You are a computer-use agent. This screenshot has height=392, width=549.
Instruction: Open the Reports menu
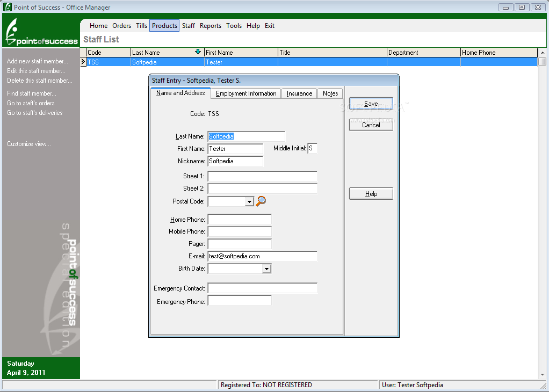click(x=211, y=26)
